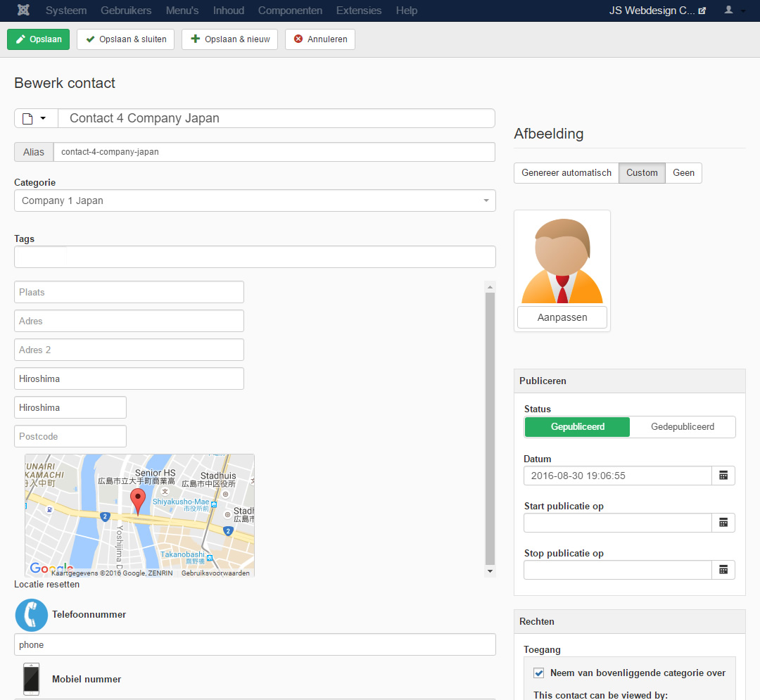Choose 'Geen' image option

683,173
